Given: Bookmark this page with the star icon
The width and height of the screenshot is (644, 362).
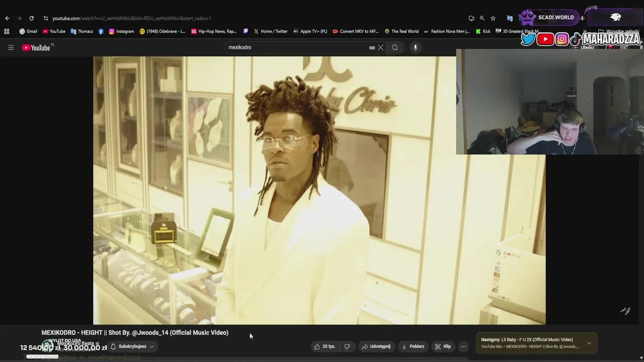Looking at the screenshot, I should tap(493, 18).
